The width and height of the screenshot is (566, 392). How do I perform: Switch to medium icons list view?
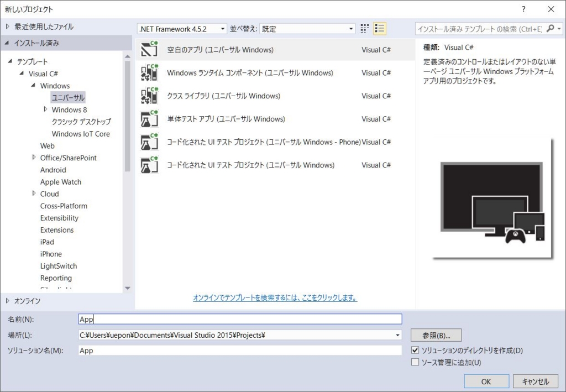380,29
